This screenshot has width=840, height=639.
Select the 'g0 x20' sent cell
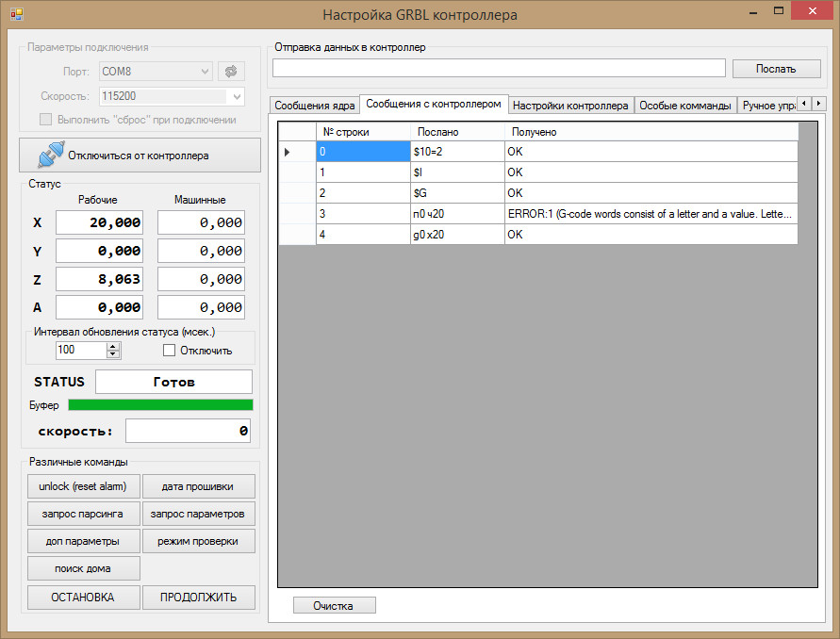457,235
